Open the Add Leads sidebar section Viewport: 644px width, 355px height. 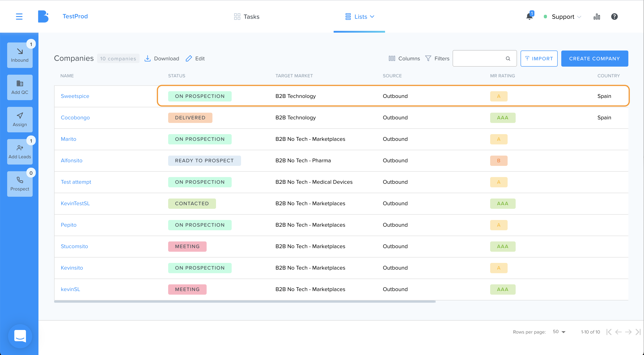(20, 152)
